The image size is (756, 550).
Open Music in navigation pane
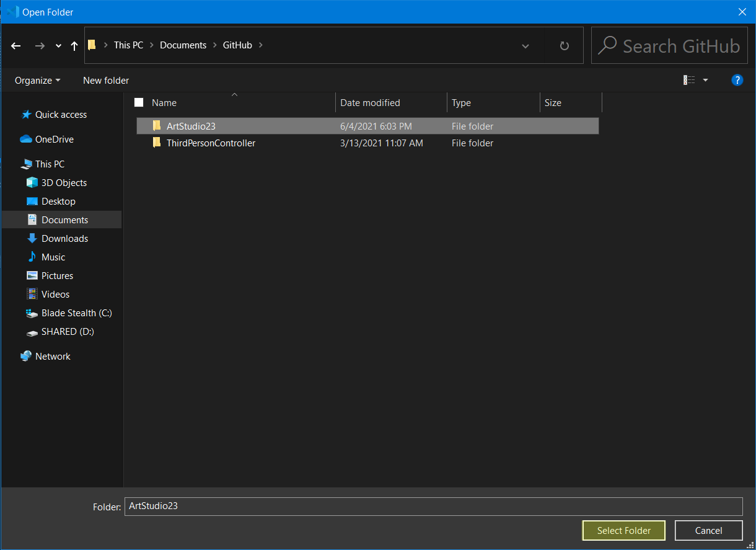(53, 257)
